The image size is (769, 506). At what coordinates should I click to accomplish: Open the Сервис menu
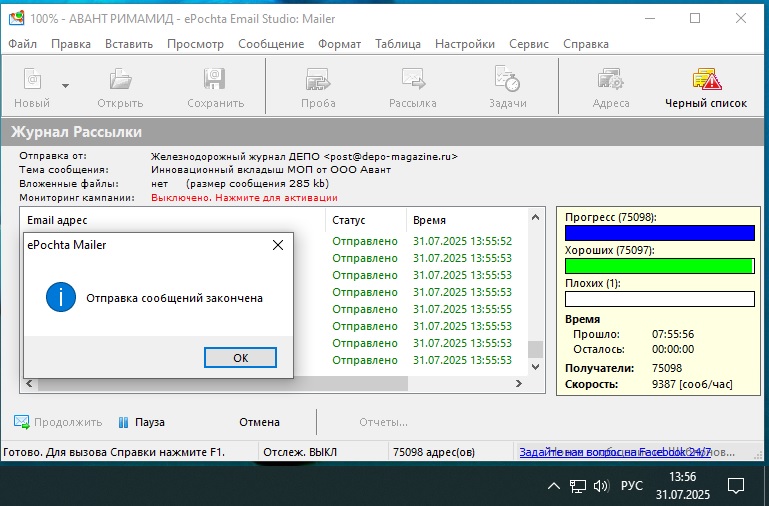529,44
